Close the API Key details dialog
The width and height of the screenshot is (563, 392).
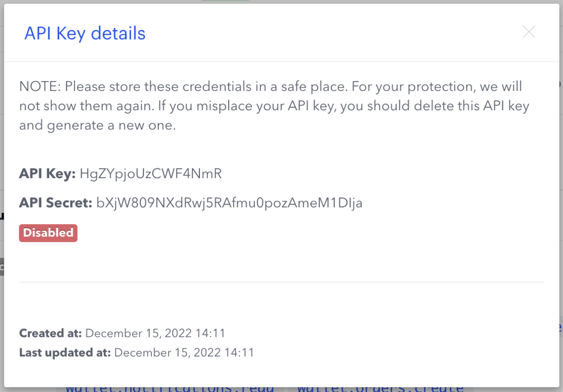pyautogui.click(x=529, y=32)
